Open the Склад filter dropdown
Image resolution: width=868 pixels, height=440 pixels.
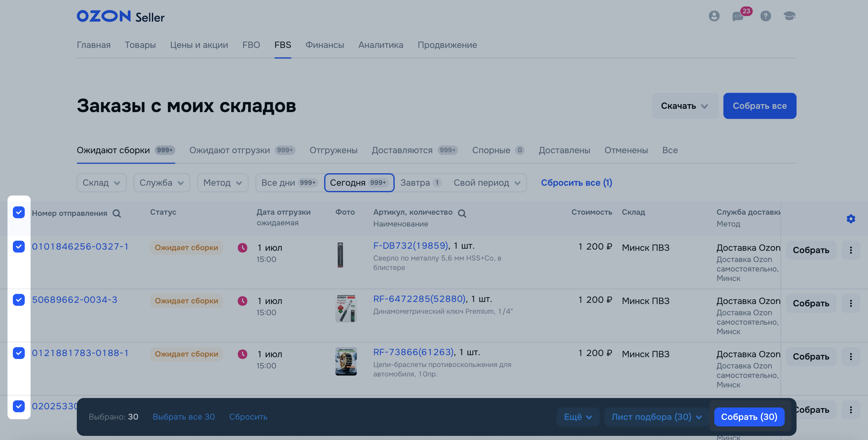click(101, 183)
